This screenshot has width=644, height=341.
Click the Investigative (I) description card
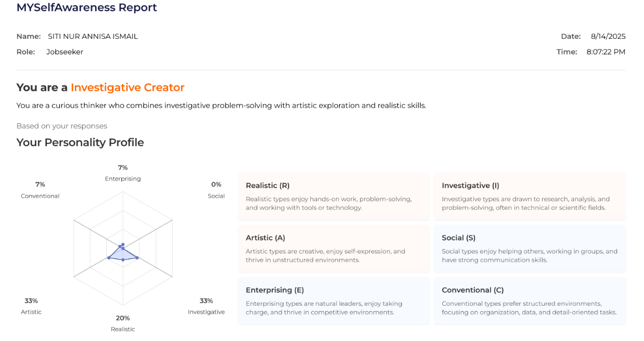530,197
